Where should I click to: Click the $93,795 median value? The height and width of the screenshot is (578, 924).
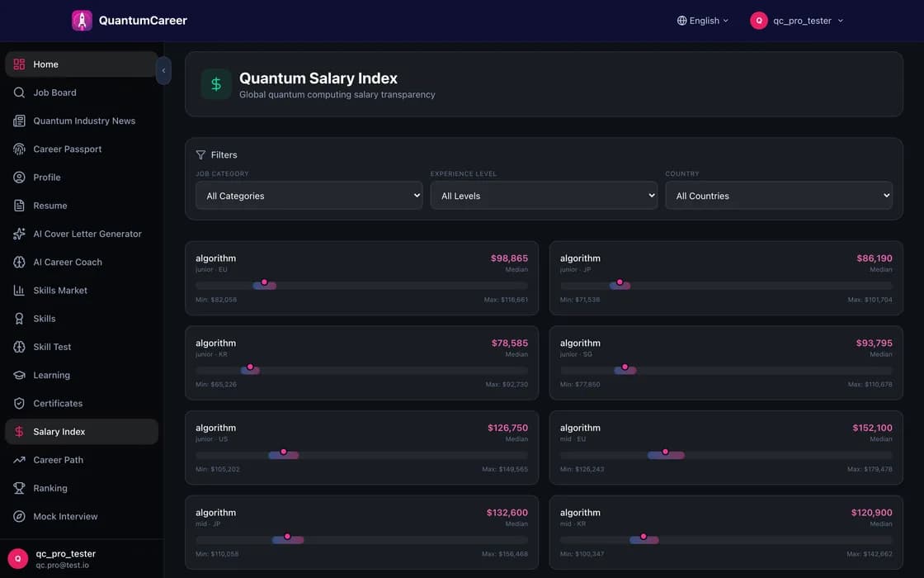(874, 343)
